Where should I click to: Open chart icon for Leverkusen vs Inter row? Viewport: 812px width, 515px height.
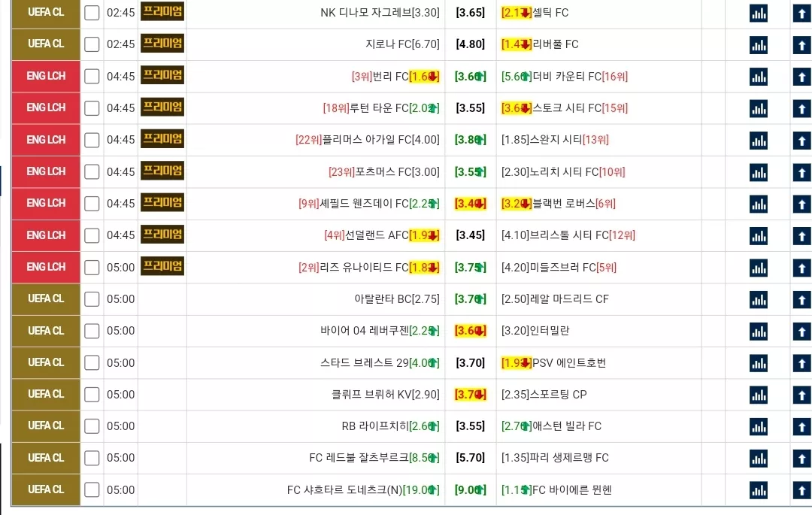(x=759, y=332)
